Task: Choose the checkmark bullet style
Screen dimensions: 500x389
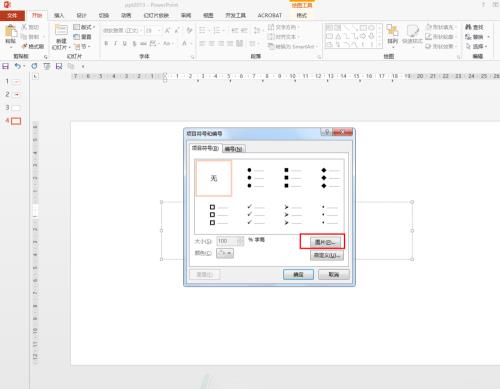Action: coord(256,215)
